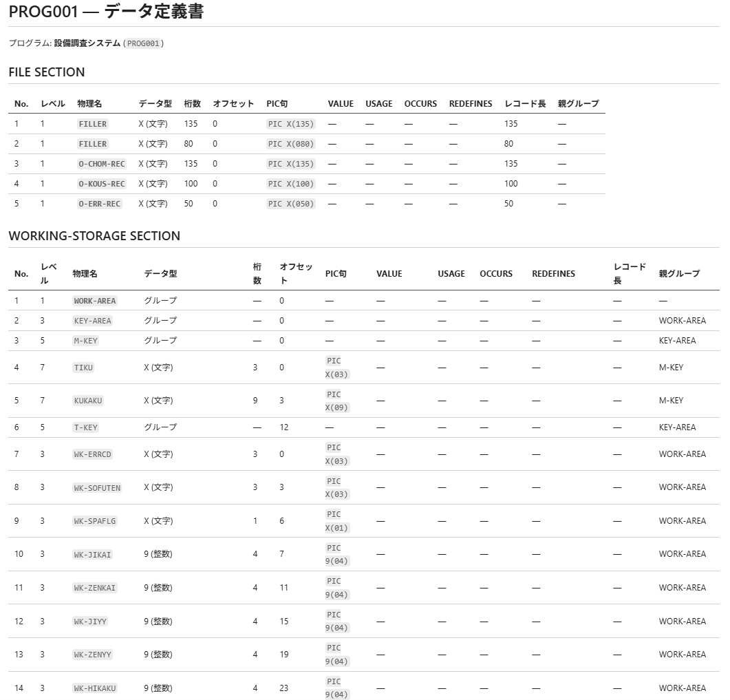
Task: Select the WORKING-STORAGE SECTION heading
Action: point(94,235)
